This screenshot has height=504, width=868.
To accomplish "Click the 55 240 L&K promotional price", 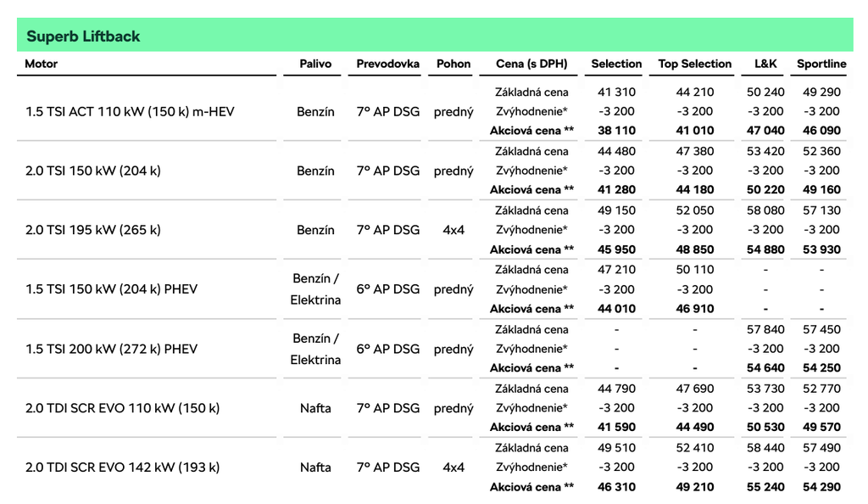I will coord(765,487).
